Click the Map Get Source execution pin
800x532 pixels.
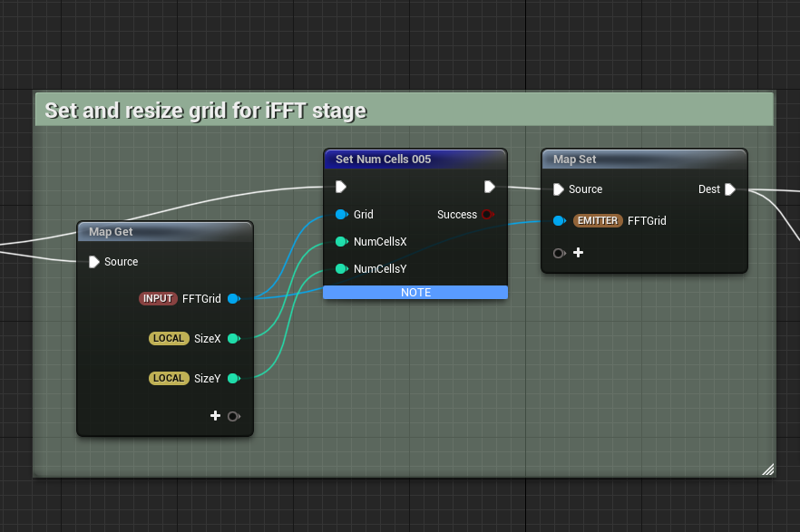click(94, 262)
